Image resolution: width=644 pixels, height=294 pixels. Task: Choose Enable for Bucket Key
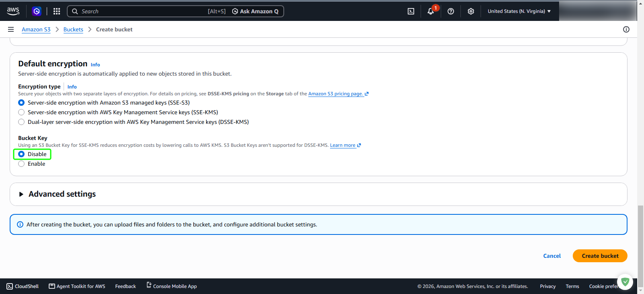point(21,164)
